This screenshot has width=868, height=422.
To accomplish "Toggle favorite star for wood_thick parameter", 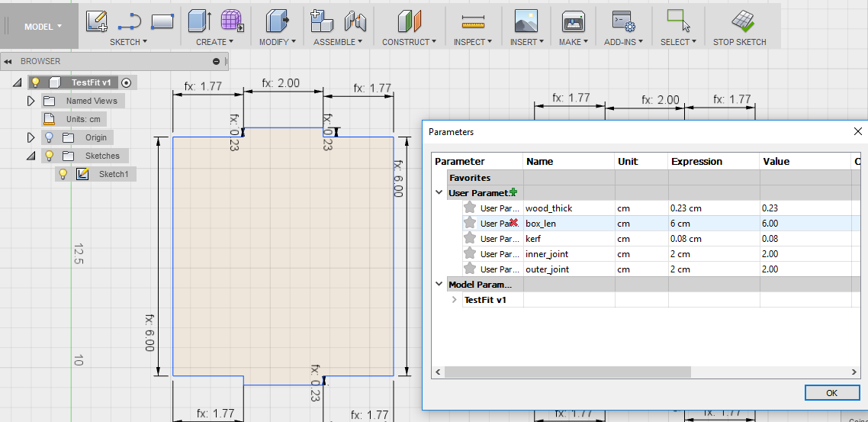I will 470,208.
